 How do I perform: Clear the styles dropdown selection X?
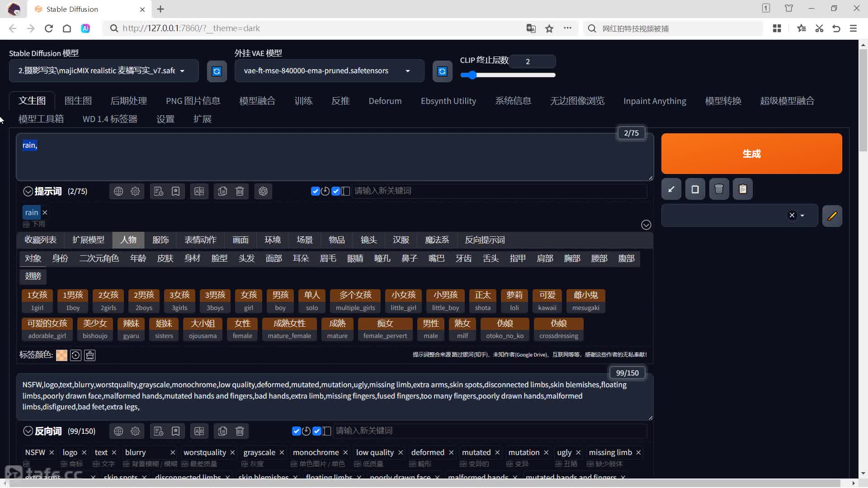click(x=792, y=215)
